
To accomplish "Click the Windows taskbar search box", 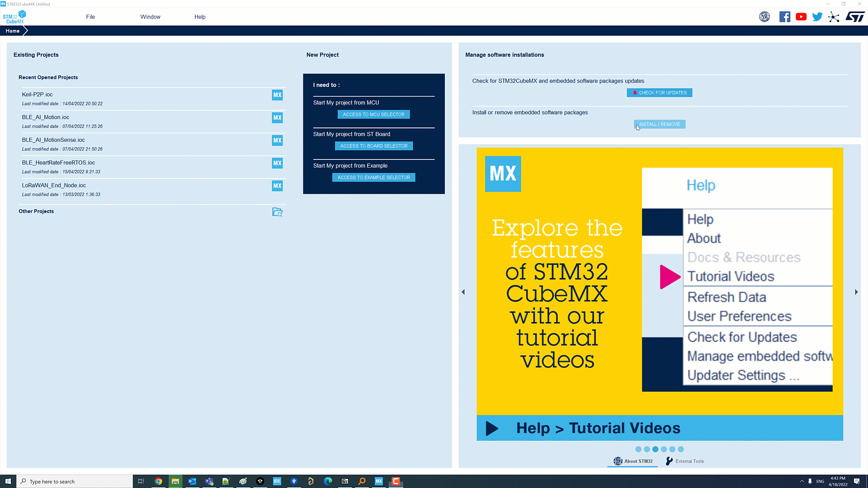I will (x=77, y=482).
